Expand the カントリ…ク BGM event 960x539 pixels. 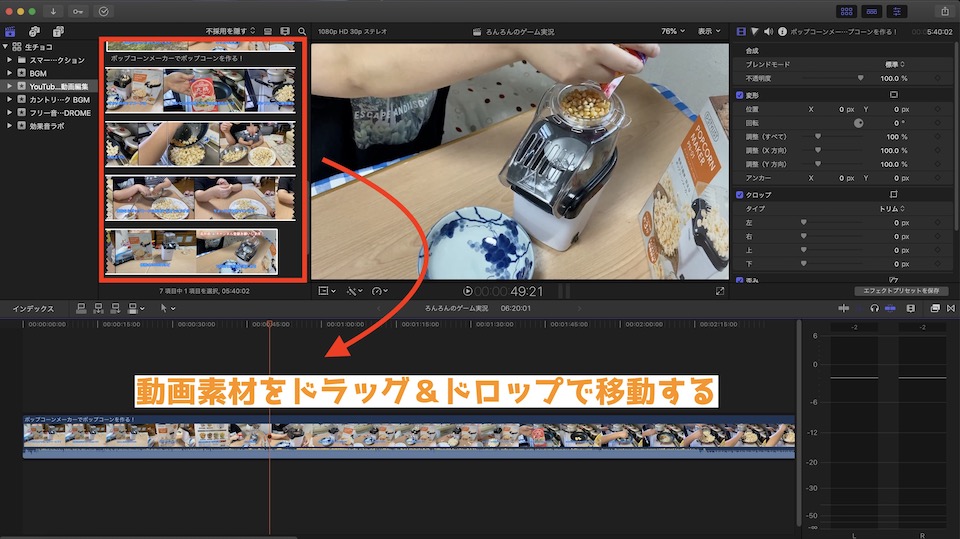tap(9, 99)
